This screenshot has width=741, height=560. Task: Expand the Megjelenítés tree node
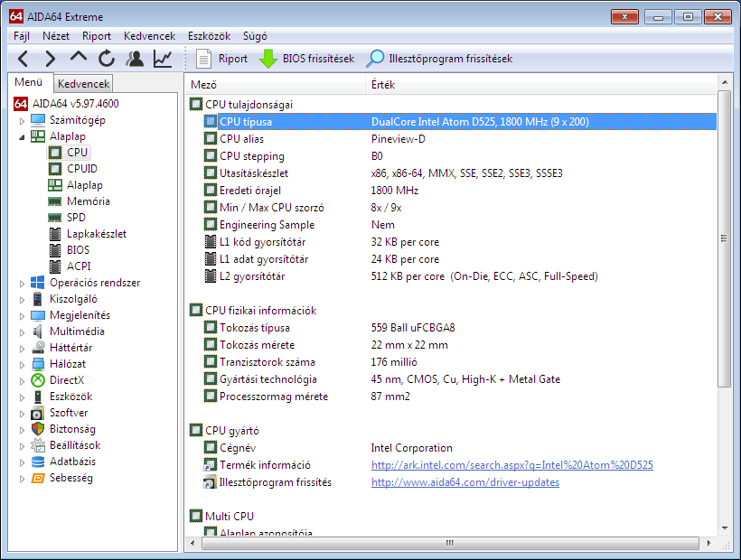pyautogui.click(x=22, y=316)
